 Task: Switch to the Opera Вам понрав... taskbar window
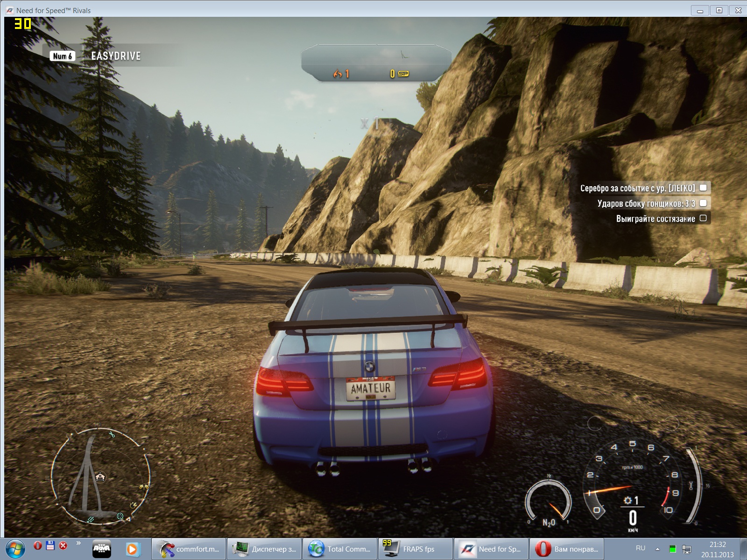tap(567, 549)
